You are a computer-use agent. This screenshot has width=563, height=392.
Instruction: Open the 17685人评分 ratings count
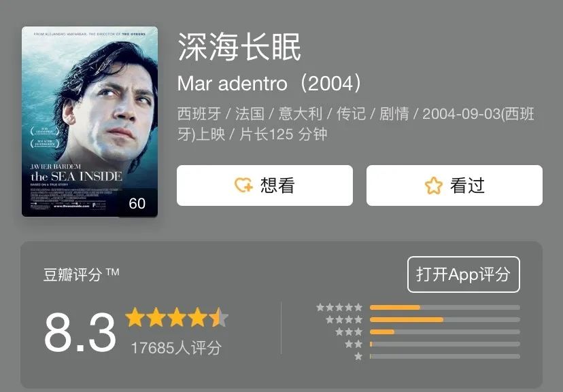(x=176, y=348)
